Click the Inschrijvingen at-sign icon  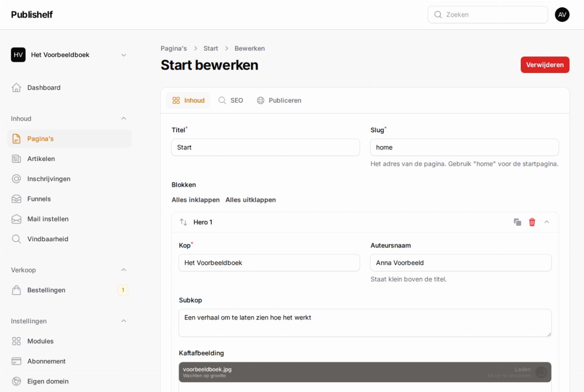coord(17,178)
